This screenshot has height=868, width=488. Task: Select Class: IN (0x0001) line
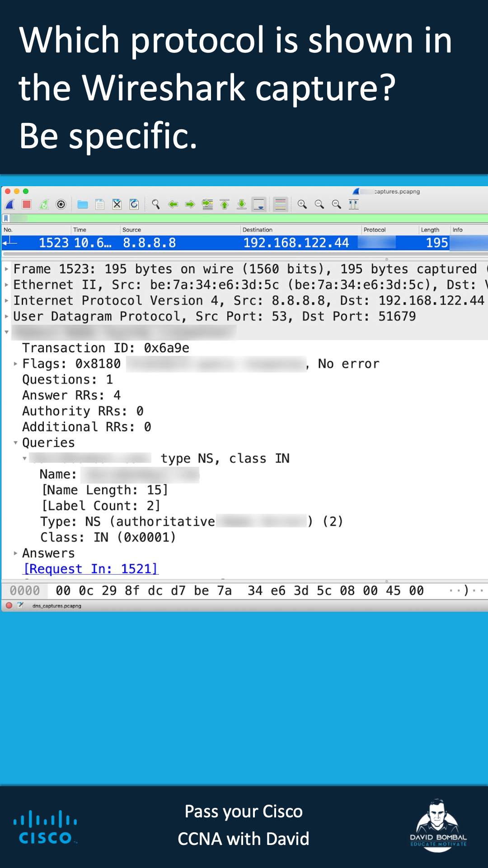108,538
